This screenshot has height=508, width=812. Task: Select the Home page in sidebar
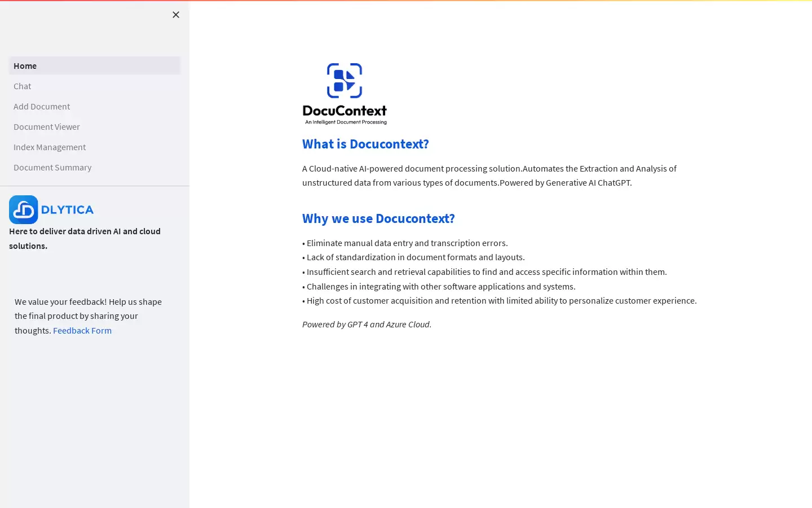(95, 65)
